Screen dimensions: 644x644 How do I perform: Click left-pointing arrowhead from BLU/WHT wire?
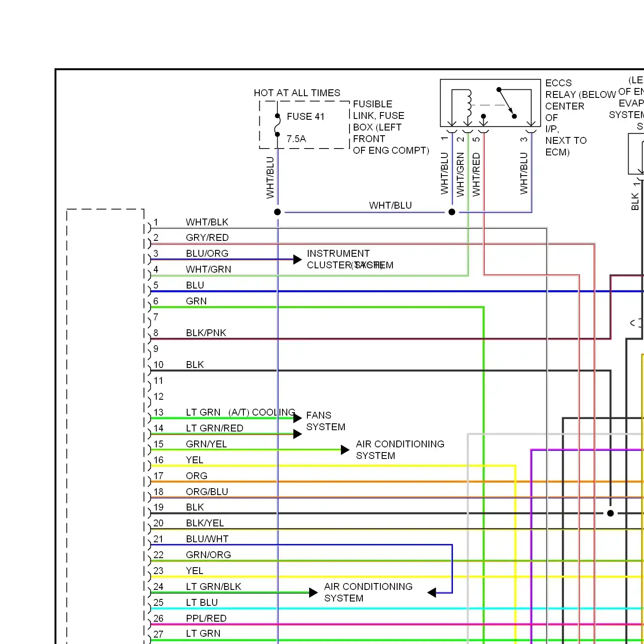coord(431,593)
